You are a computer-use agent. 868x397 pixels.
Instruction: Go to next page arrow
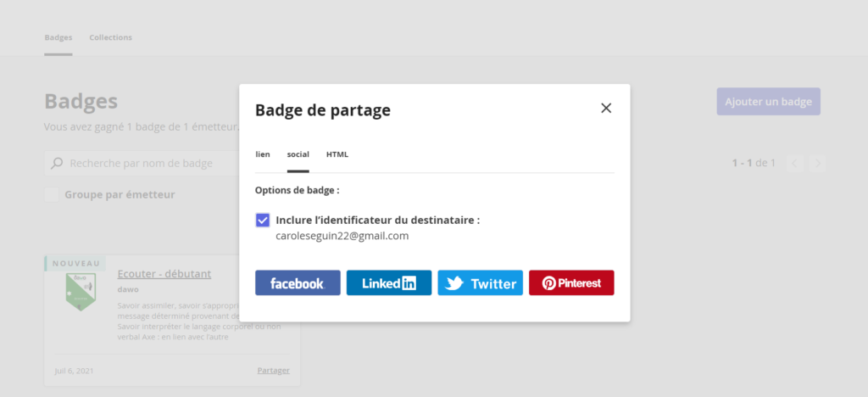click(817, 164)
